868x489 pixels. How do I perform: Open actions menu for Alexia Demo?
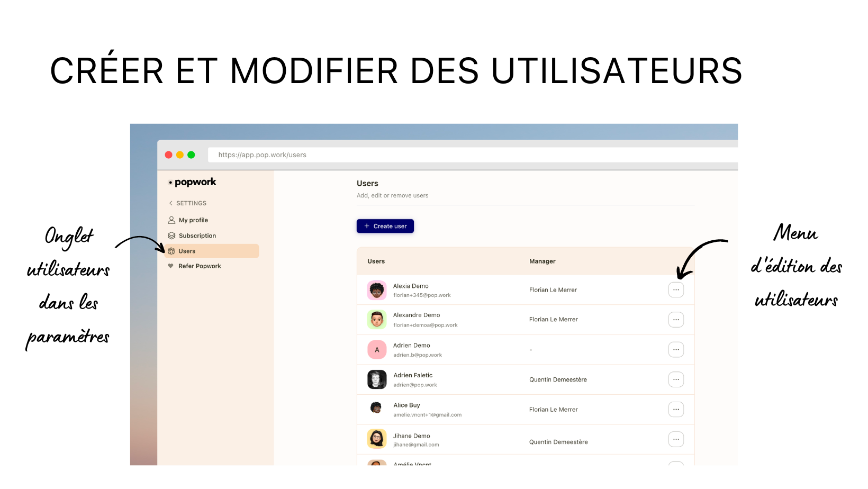tap(676, 289)
